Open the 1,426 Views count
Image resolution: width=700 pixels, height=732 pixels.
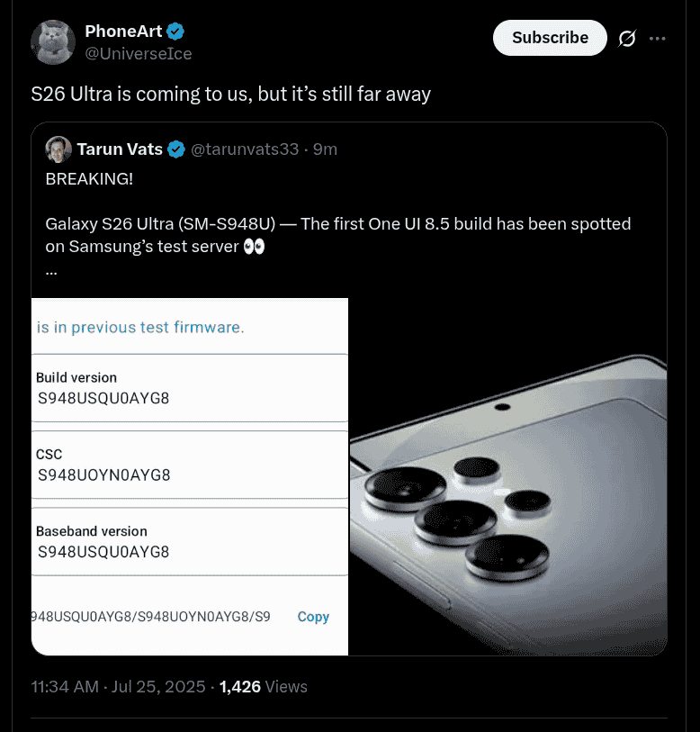point(264,687)
